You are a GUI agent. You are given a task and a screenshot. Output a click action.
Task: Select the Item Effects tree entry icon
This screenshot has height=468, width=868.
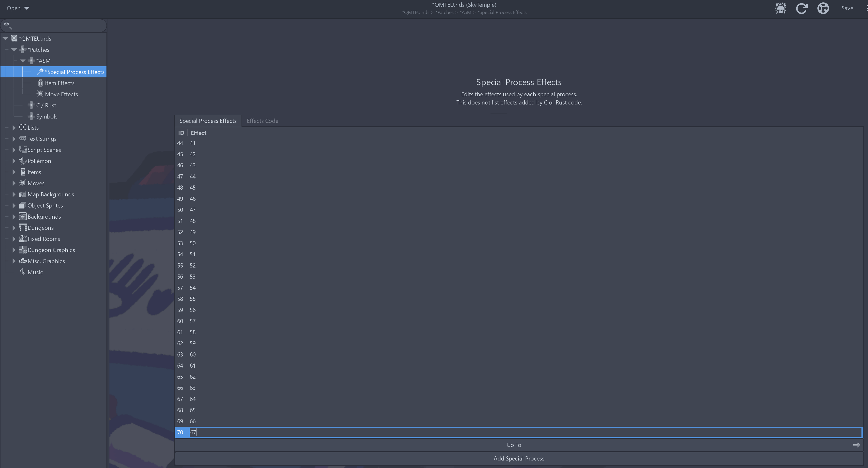pyautogui.click(x=40, y=83)
